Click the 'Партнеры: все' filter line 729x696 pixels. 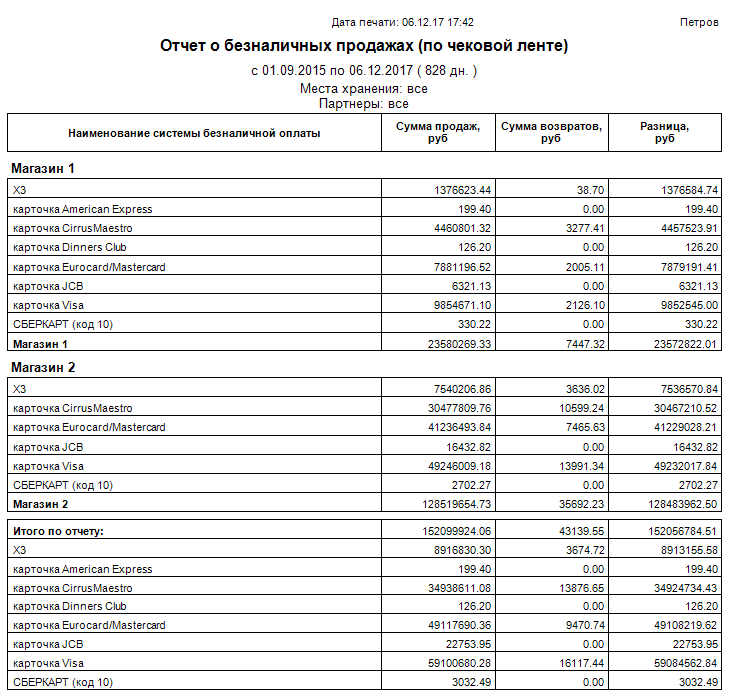point(364,104)
